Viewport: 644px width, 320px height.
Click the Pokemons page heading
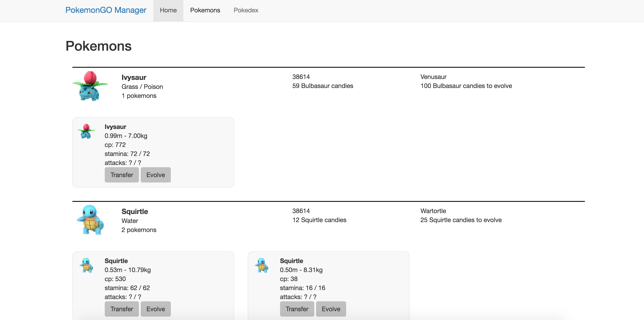[x=98, y=46]
